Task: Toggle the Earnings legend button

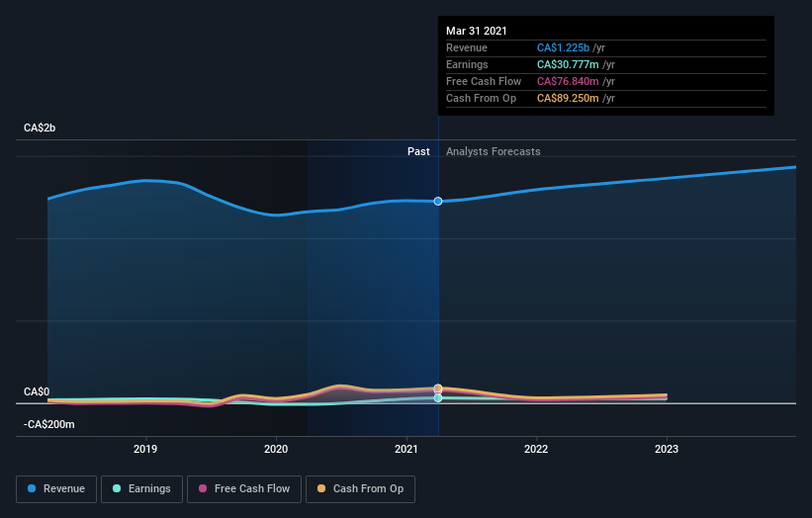Action: [141, 489]
